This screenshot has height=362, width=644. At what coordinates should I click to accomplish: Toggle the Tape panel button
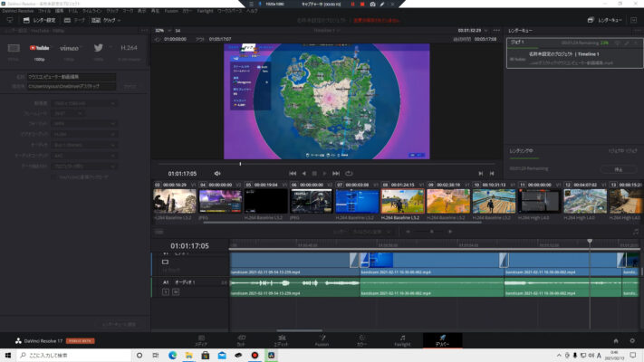(x=74, y=20)
